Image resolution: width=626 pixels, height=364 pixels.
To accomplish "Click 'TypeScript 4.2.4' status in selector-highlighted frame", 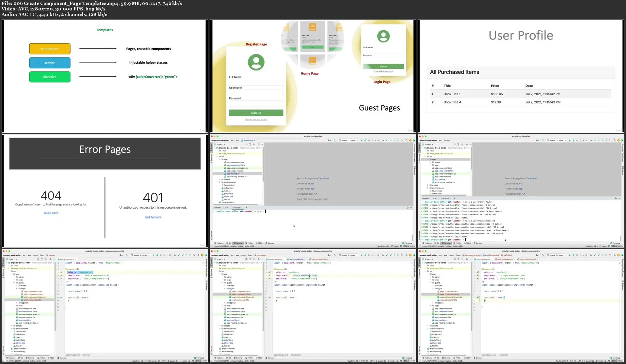I will [139, 361].
